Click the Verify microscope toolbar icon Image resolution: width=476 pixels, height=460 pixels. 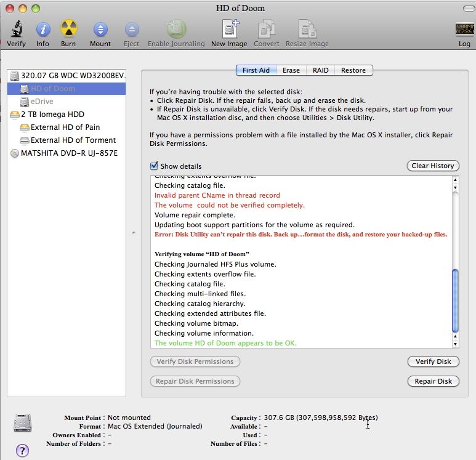click(17, 29)
